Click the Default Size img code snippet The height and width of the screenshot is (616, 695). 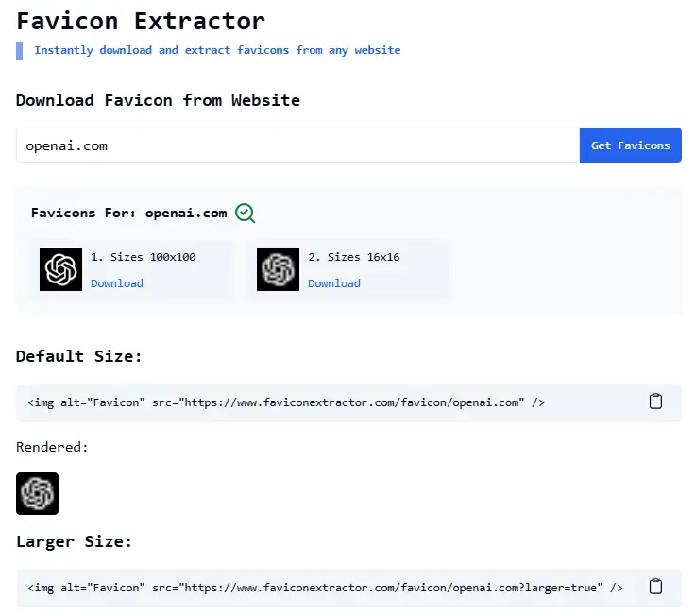(x=286, y=402)
